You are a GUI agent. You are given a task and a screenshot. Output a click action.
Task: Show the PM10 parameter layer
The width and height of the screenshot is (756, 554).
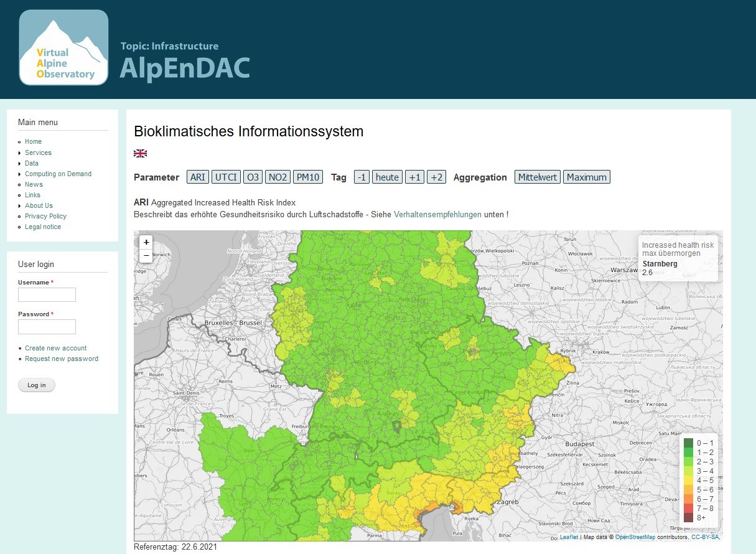pos(308,177)
